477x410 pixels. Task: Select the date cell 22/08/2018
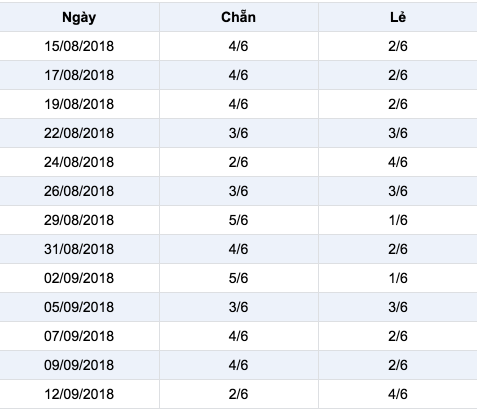[x=79, y=133]
